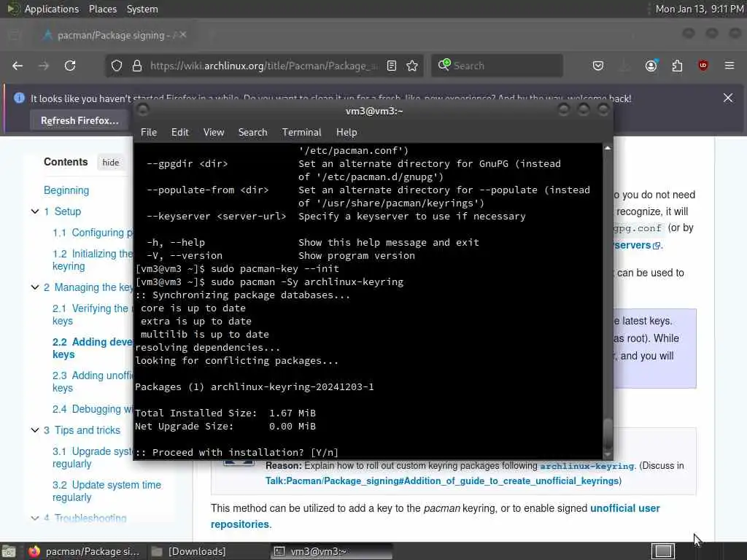
Task: Collapse the 1 Setup section chevron
Action: point(35,211)
